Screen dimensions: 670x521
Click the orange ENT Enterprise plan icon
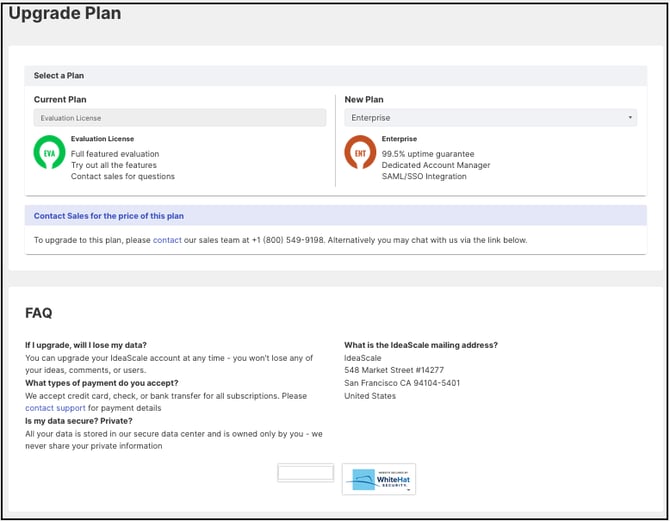[x=360, y=153]
